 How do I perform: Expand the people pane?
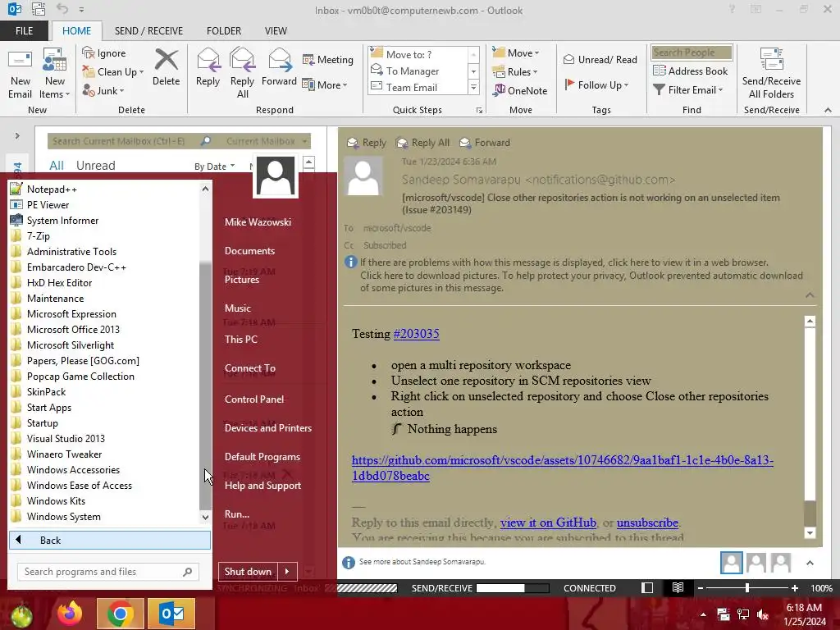pyautogui.click(x=810, y=563)
